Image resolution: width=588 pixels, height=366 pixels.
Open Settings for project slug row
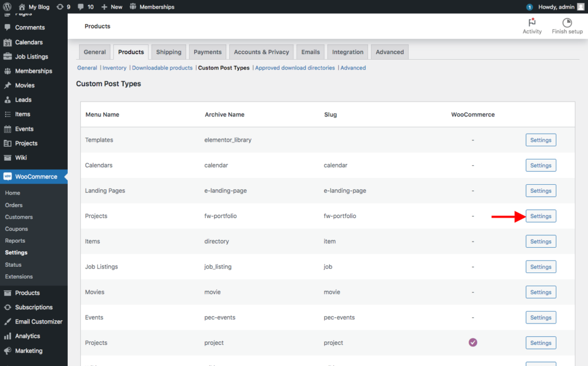click(x=541, y=343)
